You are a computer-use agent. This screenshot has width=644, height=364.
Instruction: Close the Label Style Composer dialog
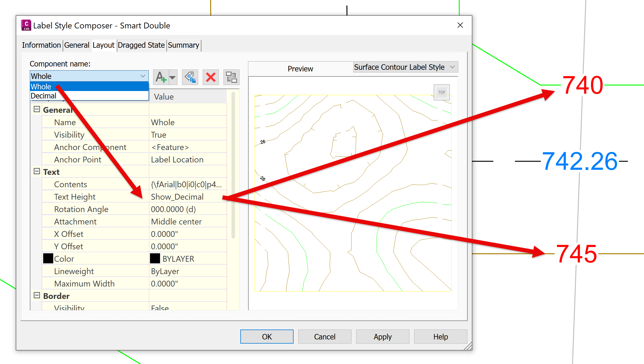(x=460, y=25)
